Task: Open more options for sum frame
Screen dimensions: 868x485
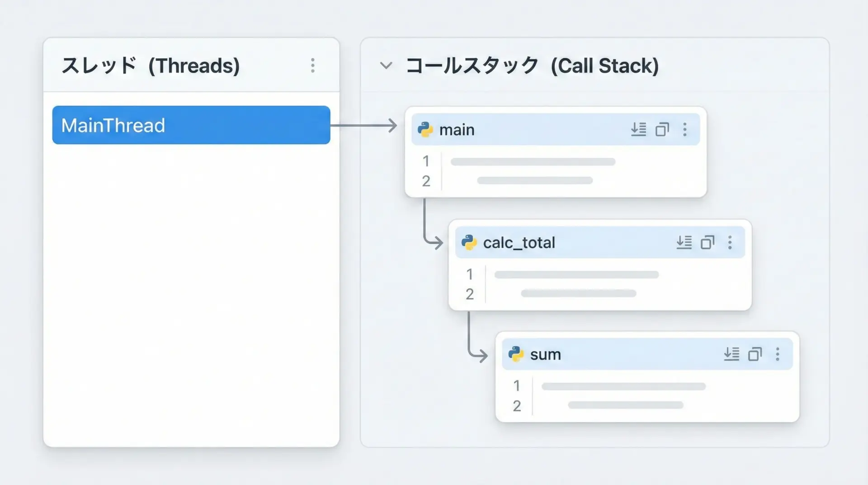Action: (x=778, y=354)
